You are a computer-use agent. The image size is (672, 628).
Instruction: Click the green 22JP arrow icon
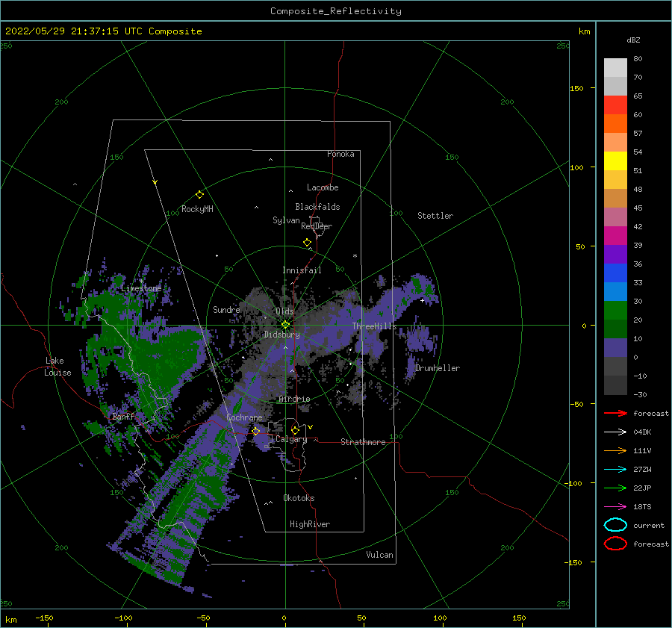(615, 488)
